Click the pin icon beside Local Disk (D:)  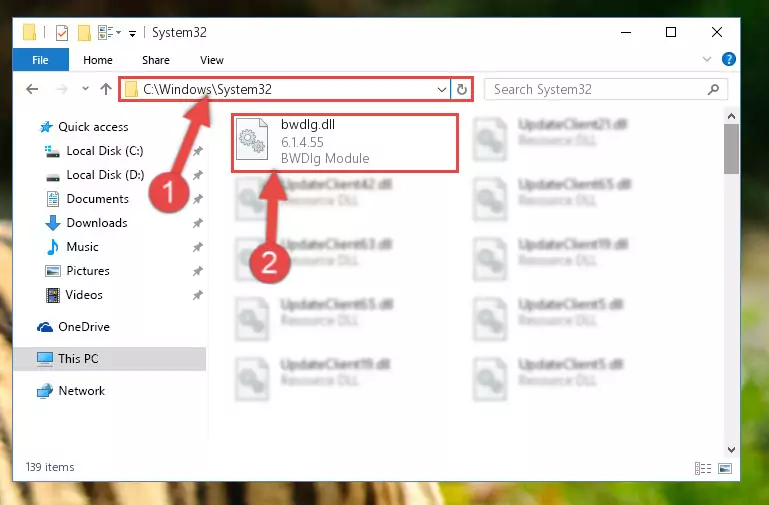click(198, 176)
